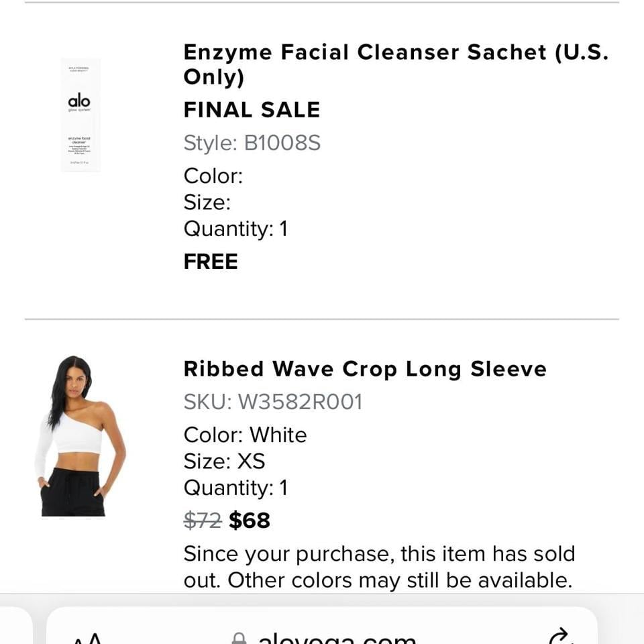Open Enzyme Facial Cleanser Sachet product title
644x644 pixels.
pos(396,64)
